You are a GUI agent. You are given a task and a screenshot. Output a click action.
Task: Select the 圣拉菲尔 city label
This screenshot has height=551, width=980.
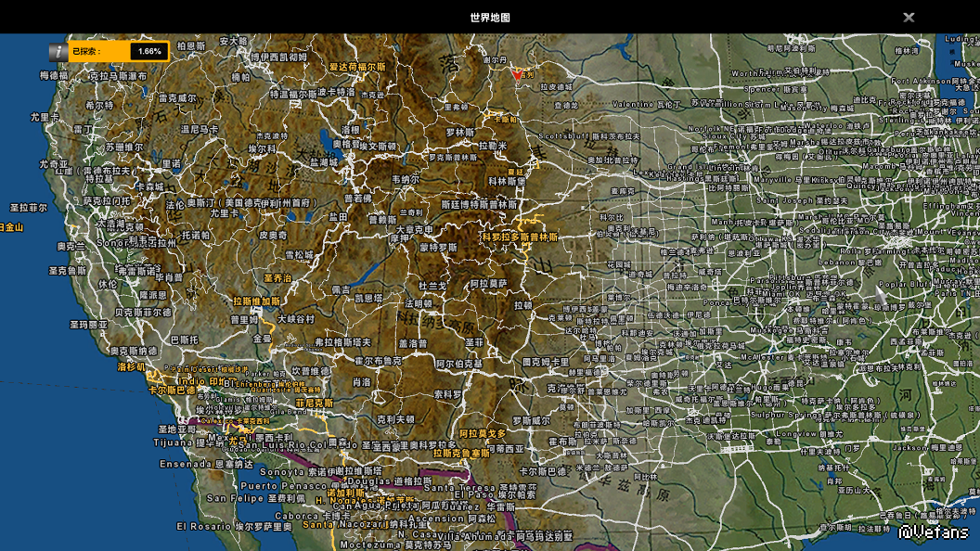point(28,208)
